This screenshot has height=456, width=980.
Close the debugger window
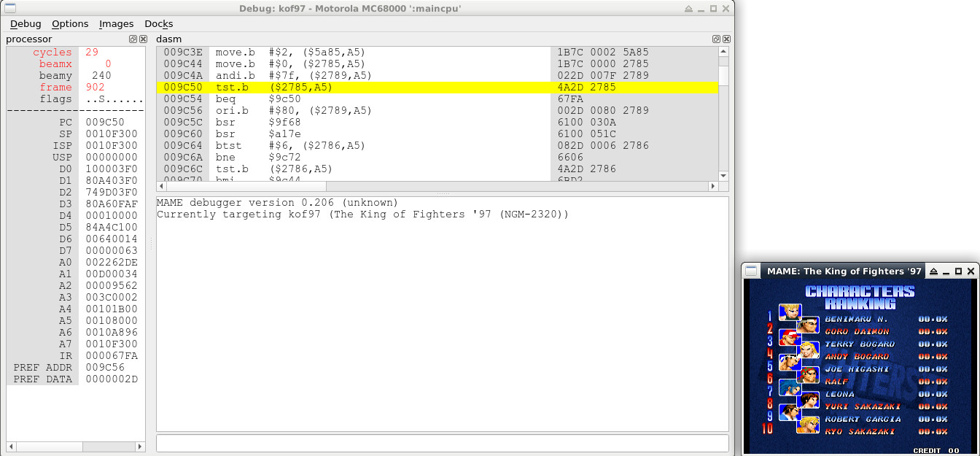726,9
